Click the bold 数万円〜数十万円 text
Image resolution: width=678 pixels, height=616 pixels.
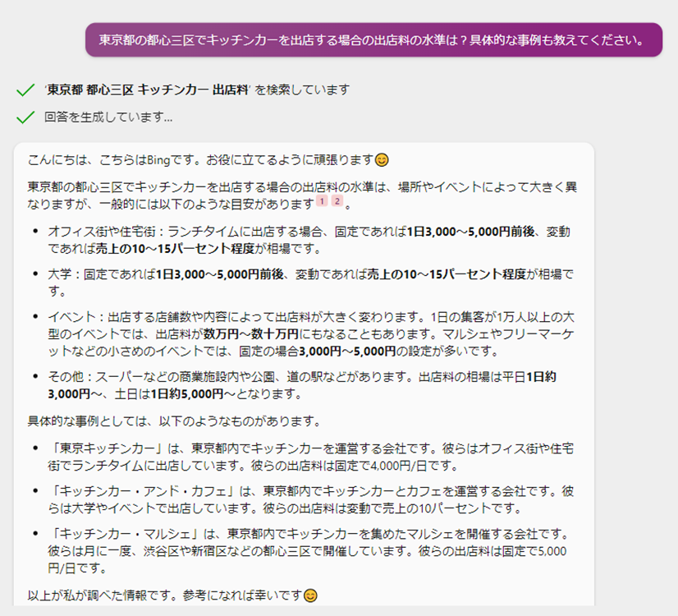coord(251,334)
